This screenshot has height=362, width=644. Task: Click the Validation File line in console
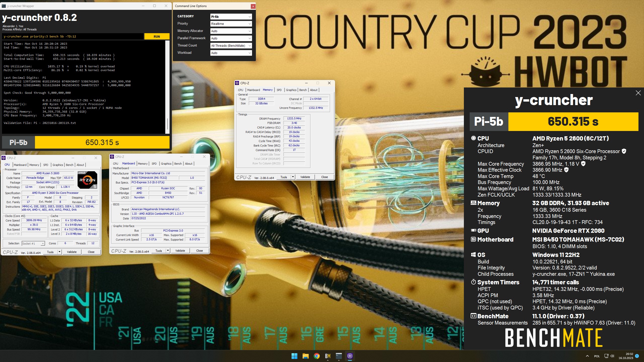[x=40, y=123]
